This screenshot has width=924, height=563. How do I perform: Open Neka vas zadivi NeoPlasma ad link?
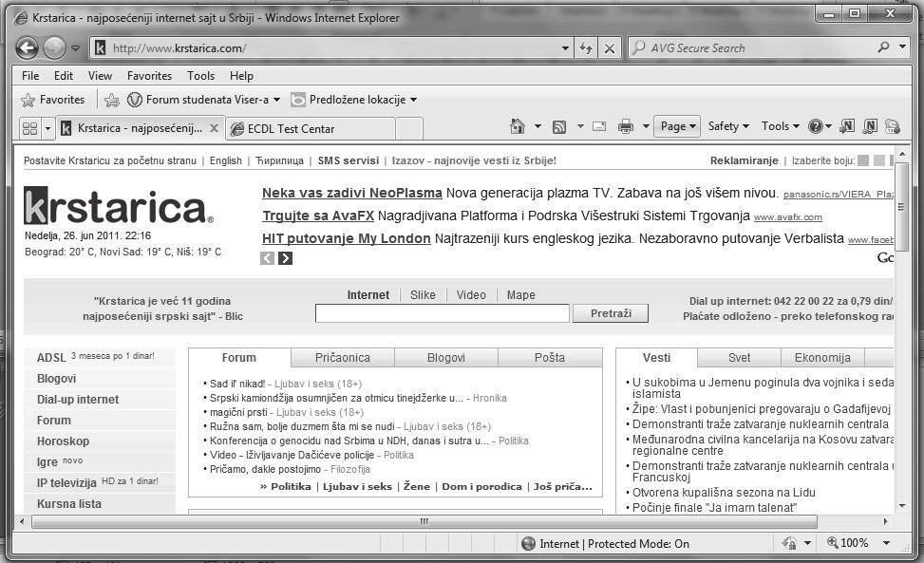(351, 193)
